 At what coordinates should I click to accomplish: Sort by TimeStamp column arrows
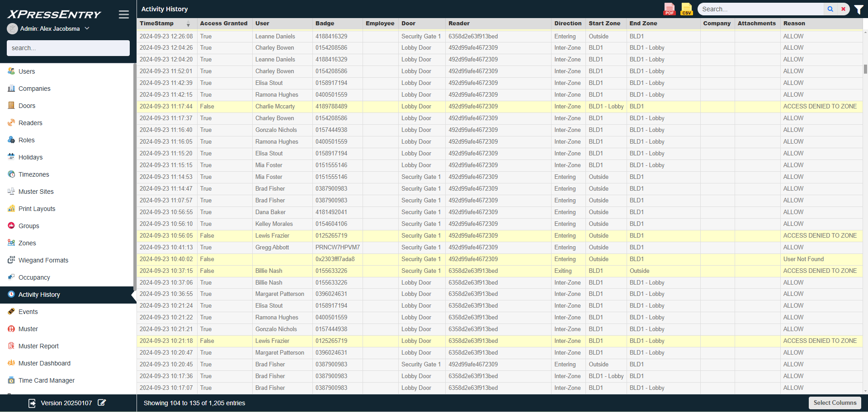[189, 23]
